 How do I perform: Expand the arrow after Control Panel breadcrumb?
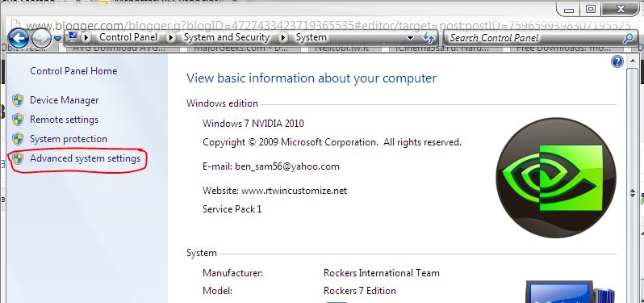[171, 37]
